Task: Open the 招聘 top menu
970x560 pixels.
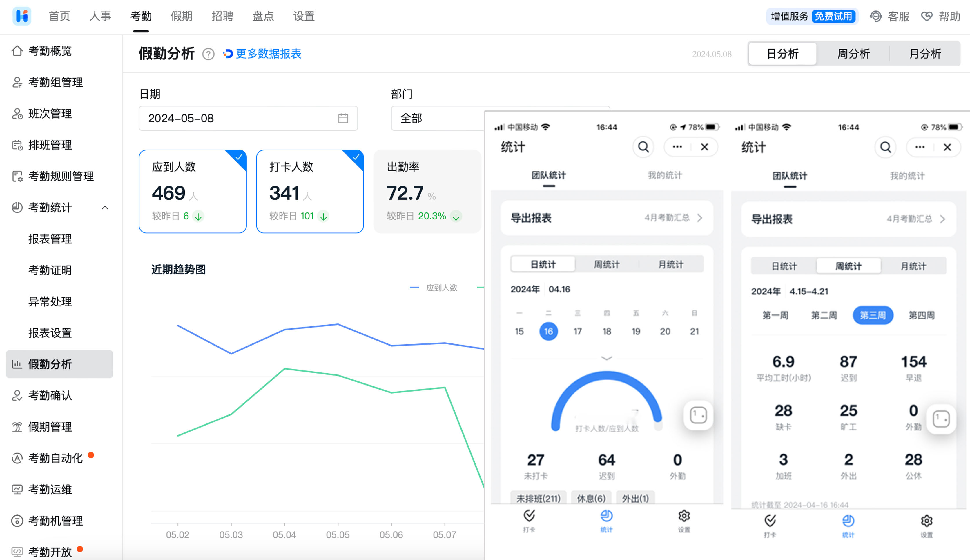Action: pos(222,16)
